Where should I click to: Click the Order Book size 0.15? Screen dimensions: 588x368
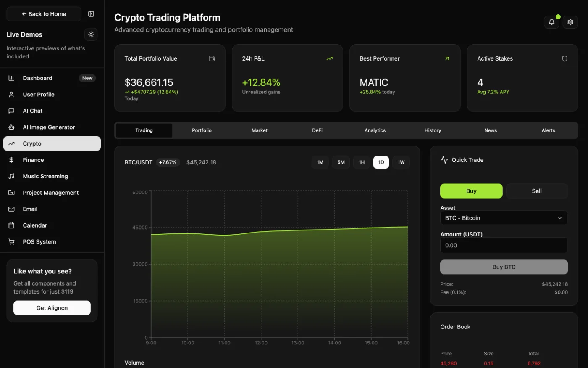tap(488, 363)
